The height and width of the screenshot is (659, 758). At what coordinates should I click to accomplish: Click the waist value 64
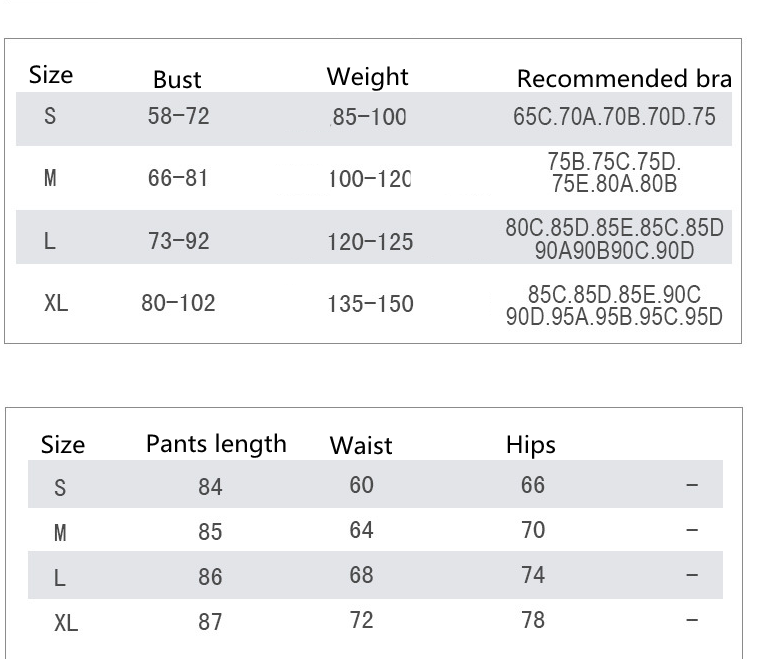[x=361, y=529]
